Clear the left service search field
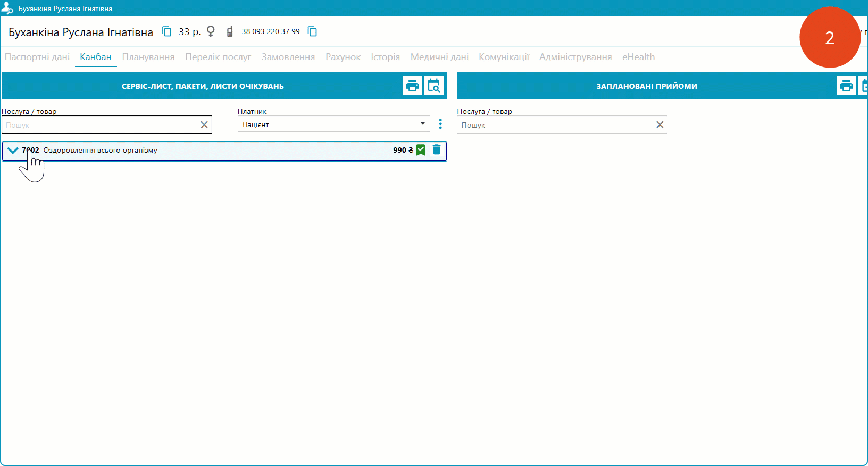 [x=204, y=125]
